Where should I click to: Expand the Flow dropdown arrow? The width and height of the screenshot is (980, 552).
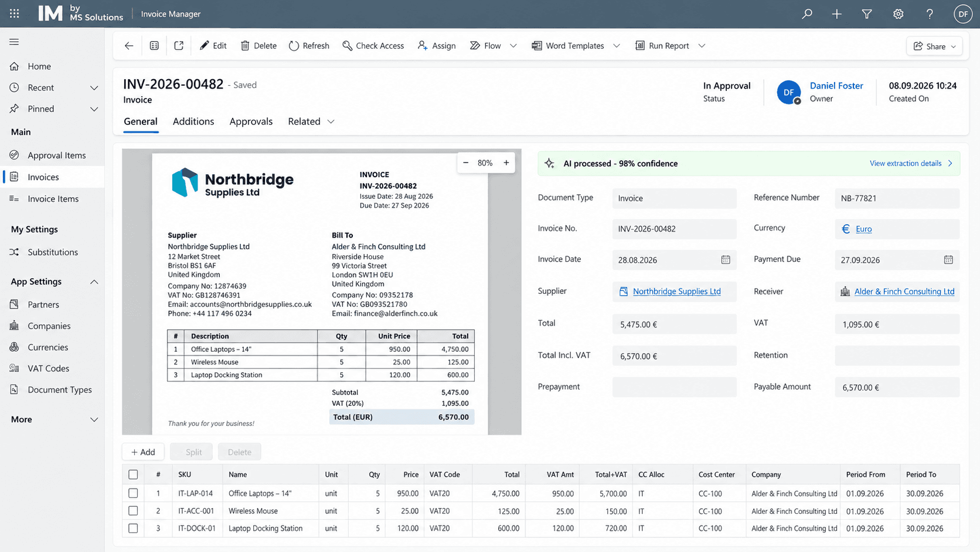[513, 45]
